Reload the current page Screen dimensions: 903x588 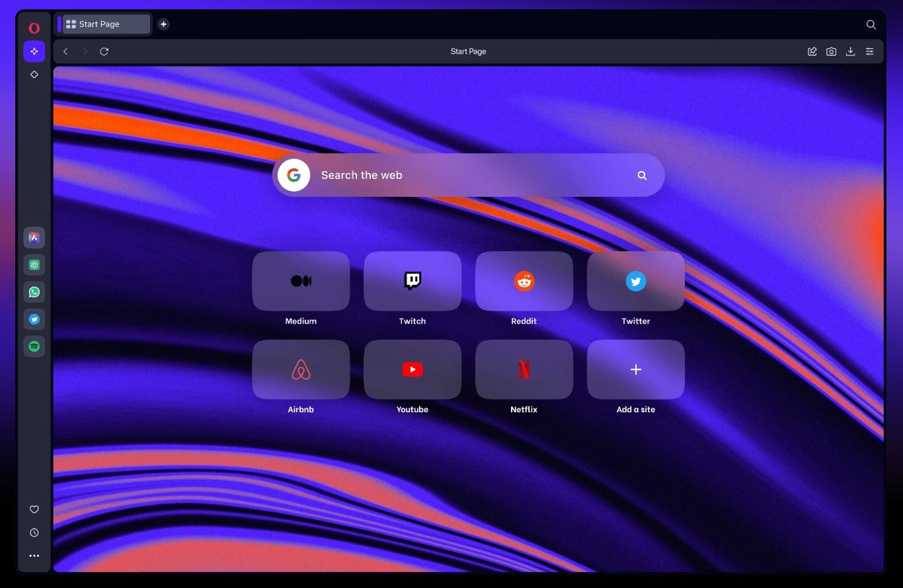[104, 52]
